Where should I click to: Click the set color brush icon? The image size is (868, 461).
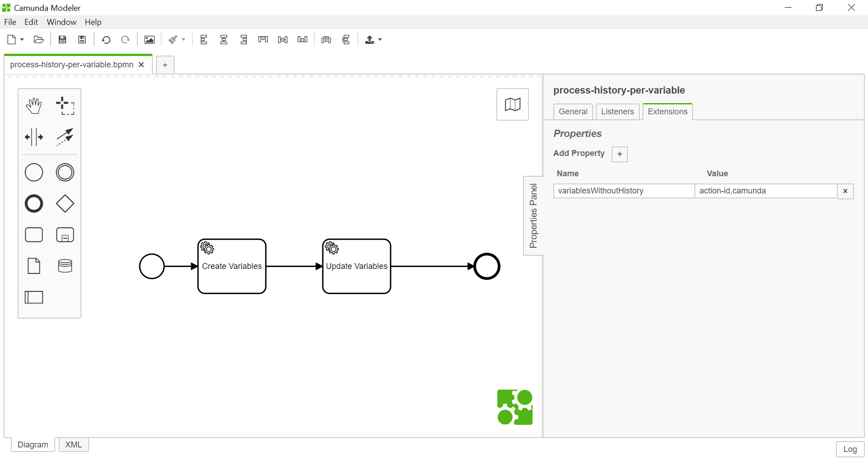173,40
